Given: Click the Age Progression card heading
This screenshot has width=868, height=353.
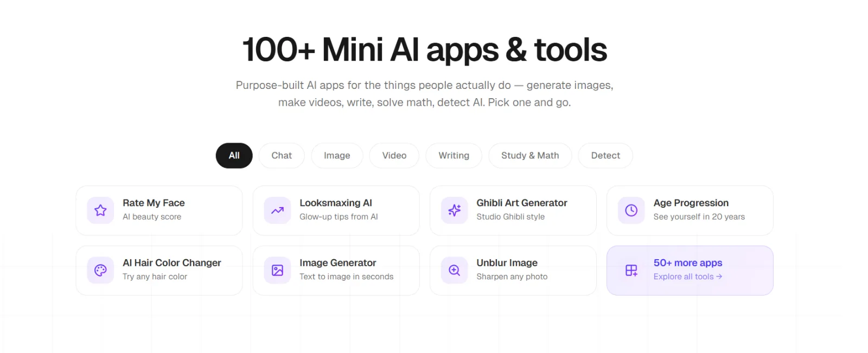Looking at the screenshot, I should click(691, 203).
